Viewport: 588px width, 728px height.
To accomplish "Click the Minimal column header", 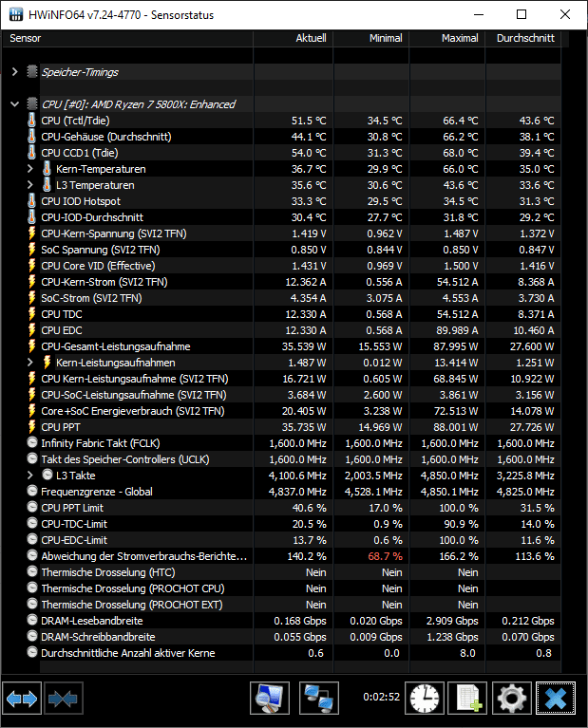I will click(371, 38).
